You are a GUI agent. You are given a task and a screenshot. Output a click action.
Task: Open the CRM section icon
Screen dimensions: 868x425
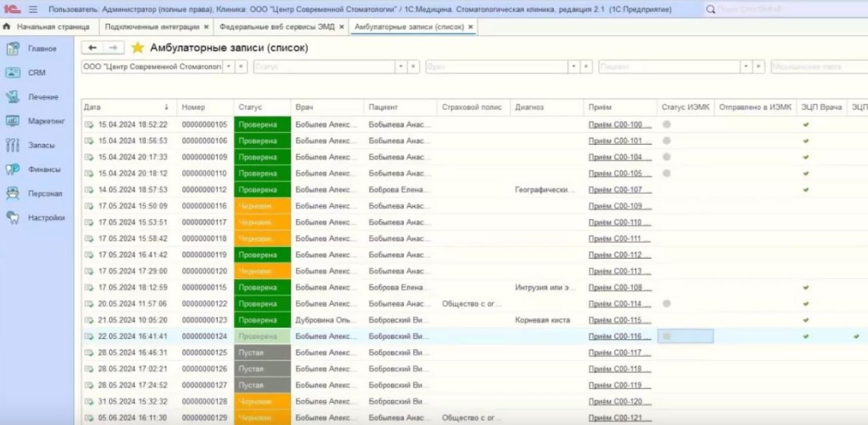[x=13, y=73]
